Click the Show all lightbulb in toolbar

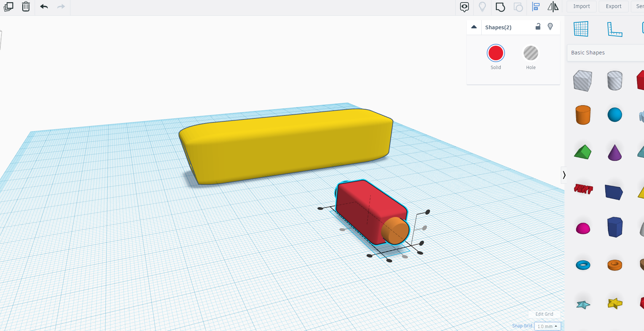tap(482, 7)
